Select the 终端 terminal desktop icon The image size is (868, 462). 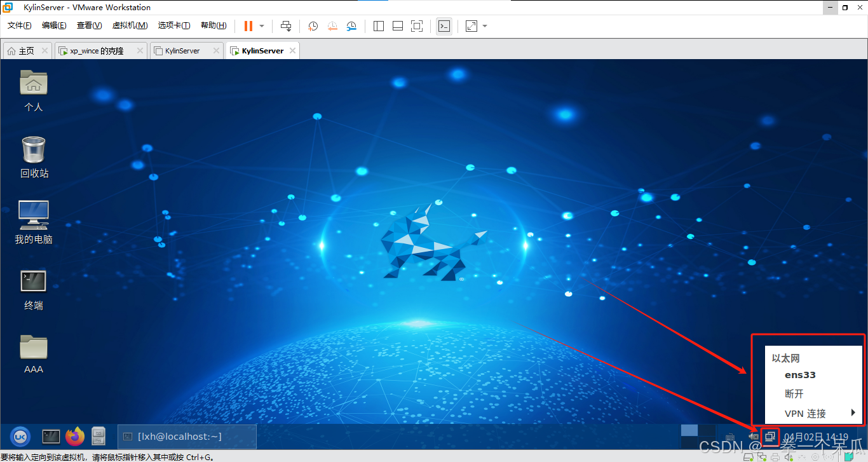tap(34, 290)
